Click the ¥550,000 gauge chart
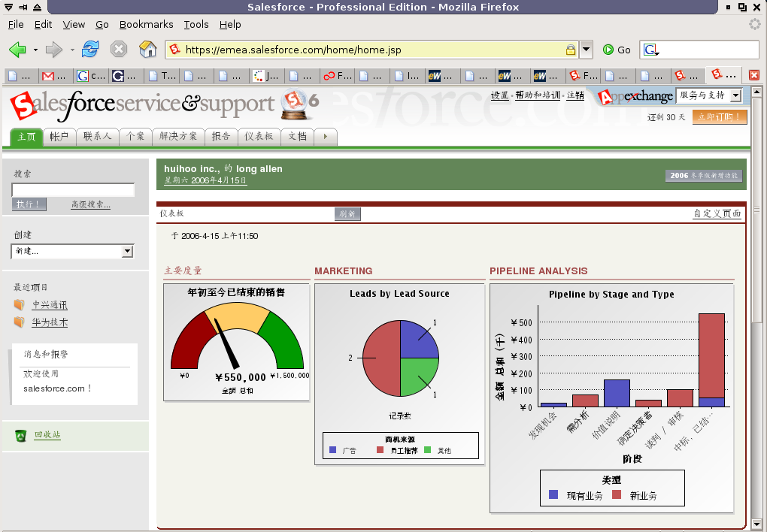 237,343
